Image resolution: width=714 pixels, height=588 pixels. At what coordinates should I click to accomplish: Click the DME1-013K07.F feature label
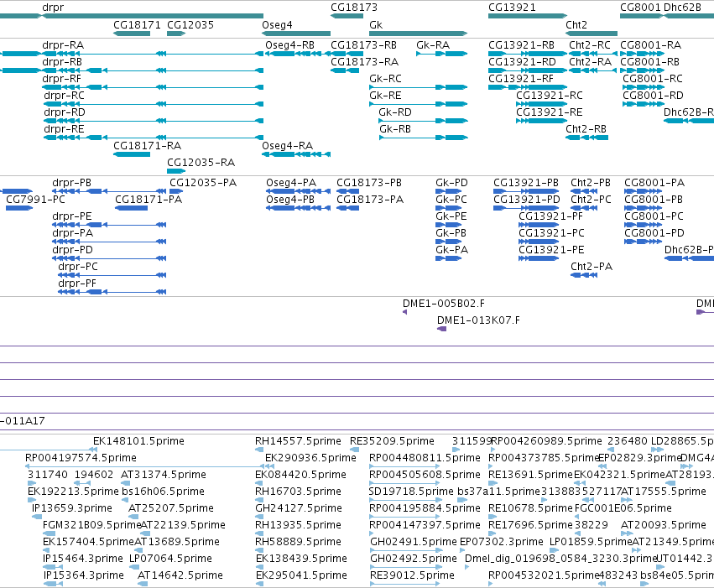pos(478,320)
